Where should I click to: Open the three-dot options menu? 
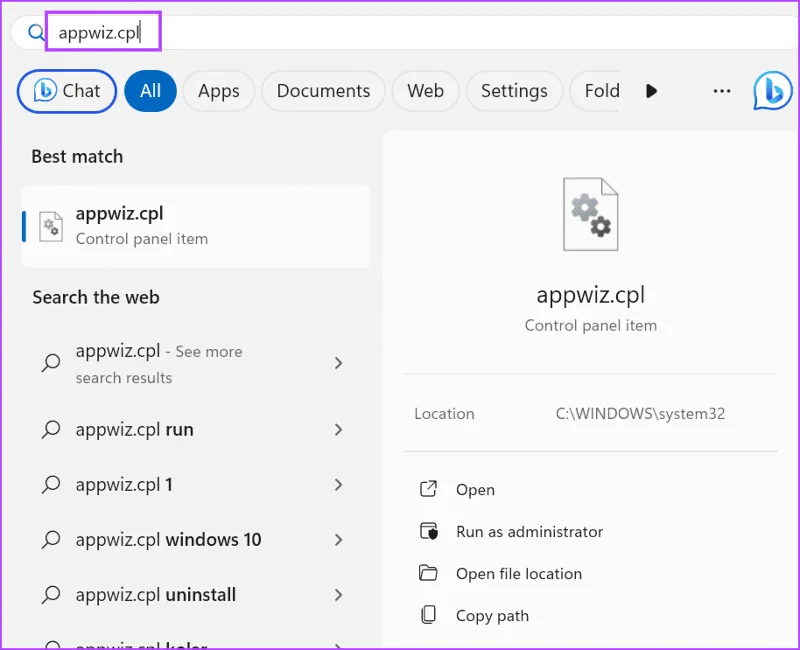(x=721, y=91)
